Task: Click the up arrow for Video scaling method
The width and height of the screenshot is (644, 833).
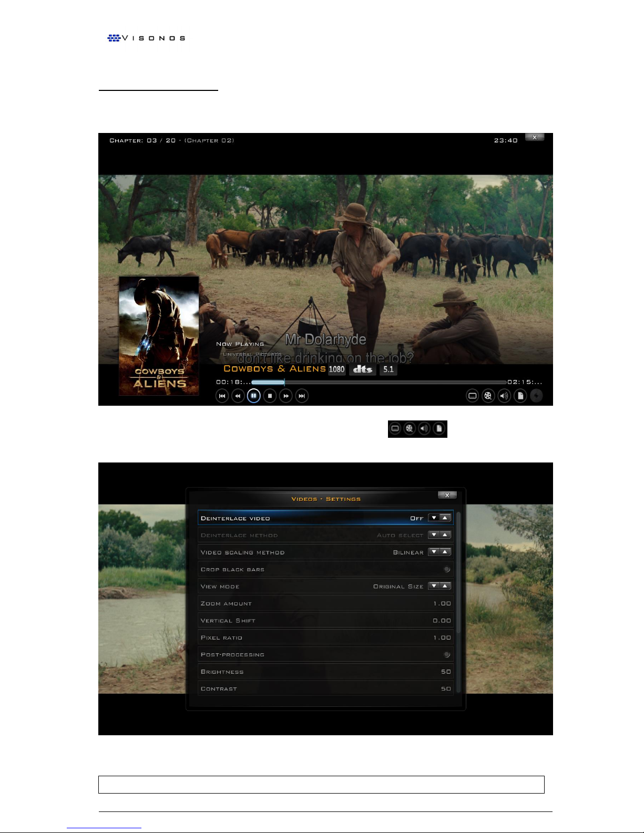Action: [x=445, y=552]
